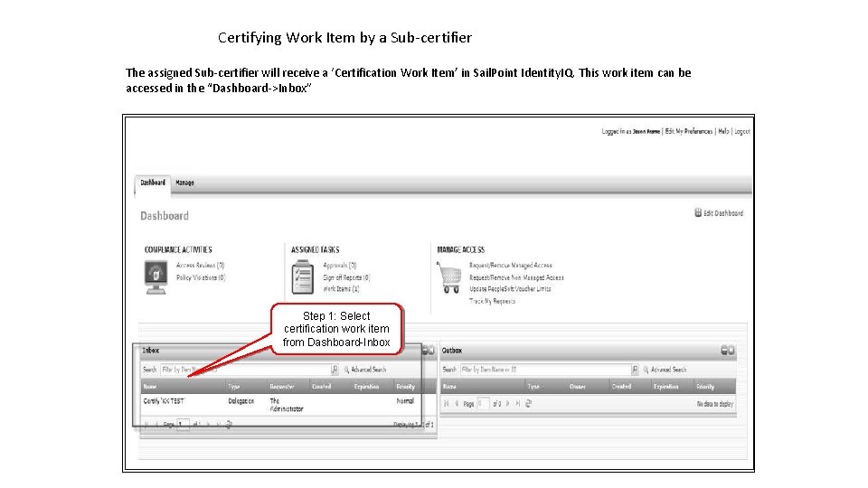Open the Certify 'KK TEST' work item
This screenshot has width=868, height=488.
[164, 401]
